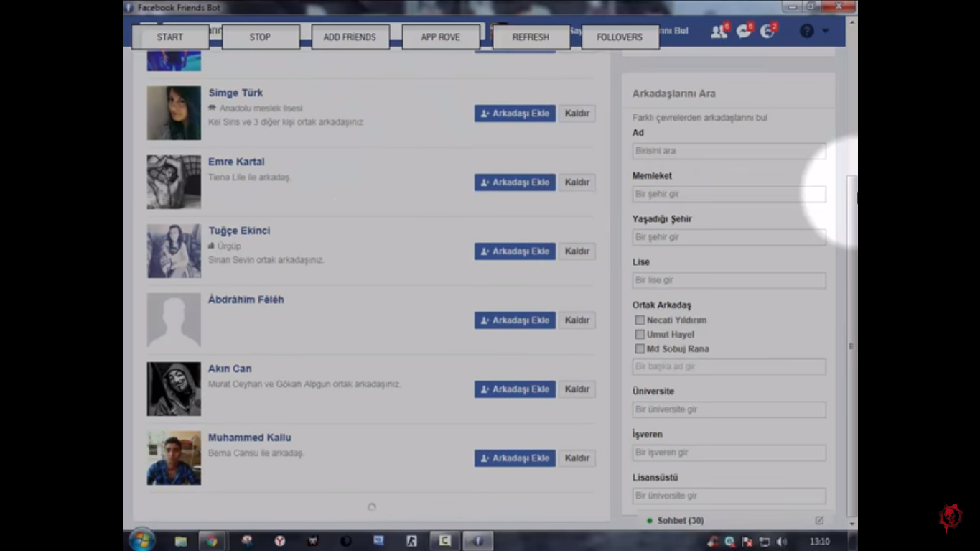
Task: Switch to Facebook Friends Bot taskbar icon
Action: (x=478, y=541)
